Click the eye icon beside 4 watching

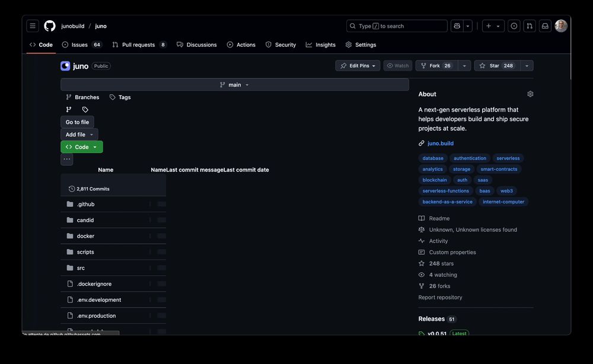tap(421, 275)
